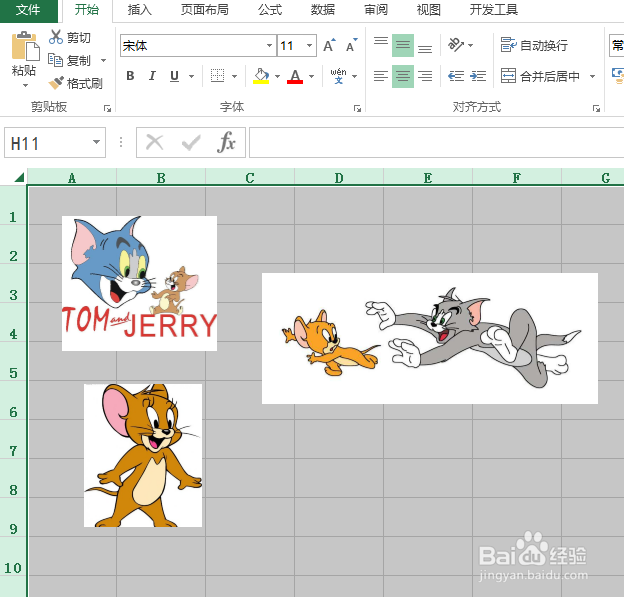Expand font color dropdown arrow
The width and height of the screenshot is (624, 597).
coord(312,76)
